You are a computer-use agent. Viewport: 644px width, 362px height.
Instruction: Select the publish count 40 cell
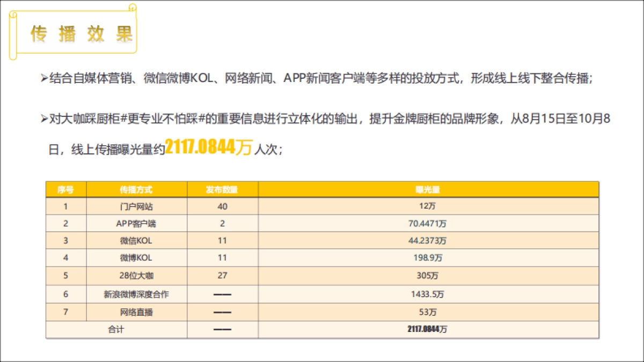[x=223, y=205]
